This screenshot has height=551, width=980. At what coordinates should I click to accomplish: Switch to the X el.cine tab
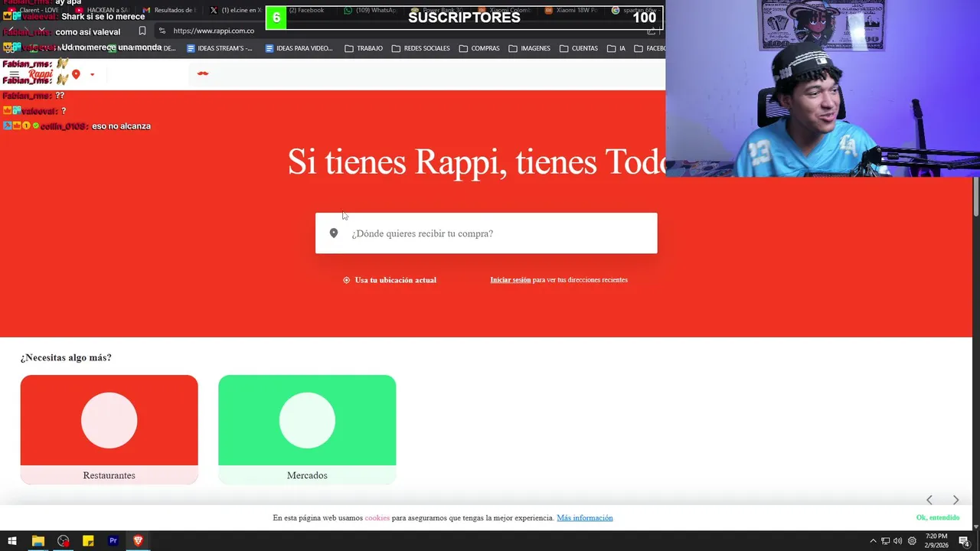pos(236,10)
